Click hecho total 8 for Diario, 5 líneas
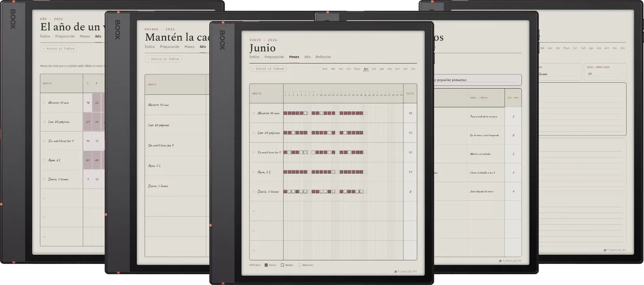 pos(411,191)
